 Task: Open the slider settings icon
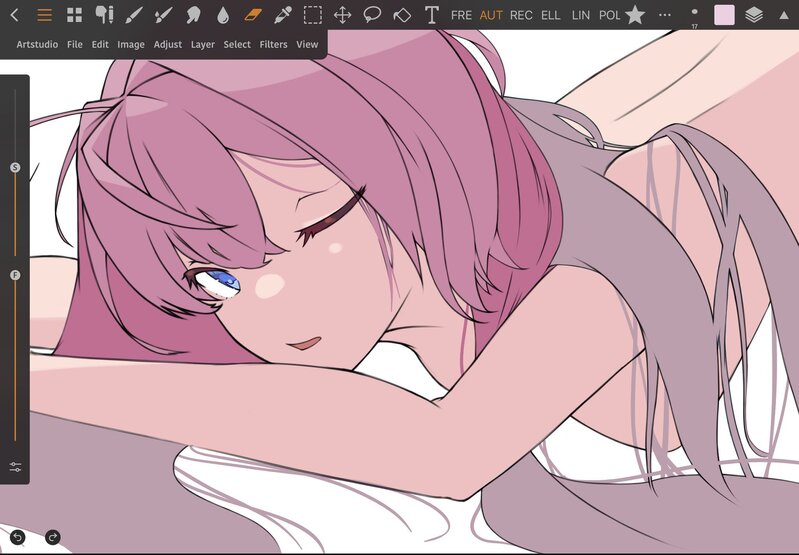point(15,466)
